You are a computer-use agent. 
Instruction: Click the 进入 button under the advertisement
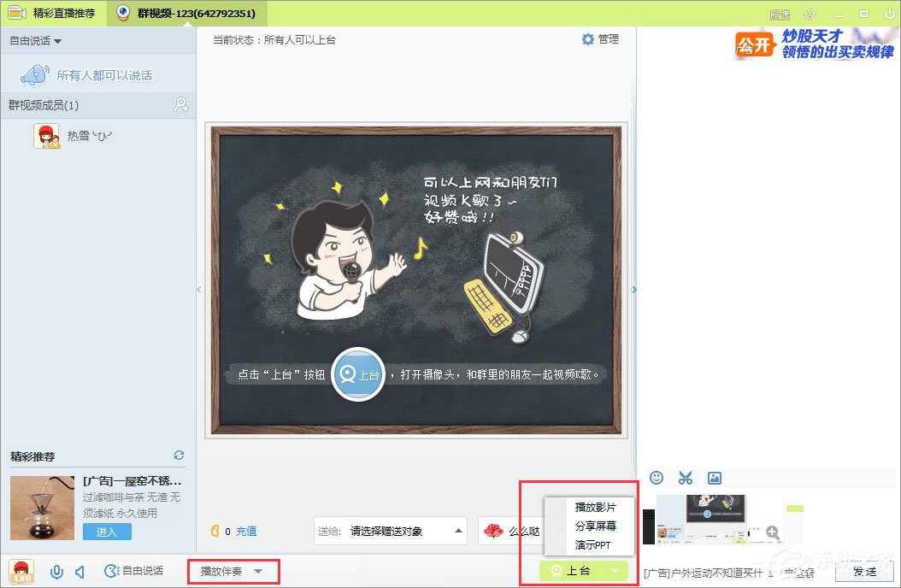(x=107, y=531)
